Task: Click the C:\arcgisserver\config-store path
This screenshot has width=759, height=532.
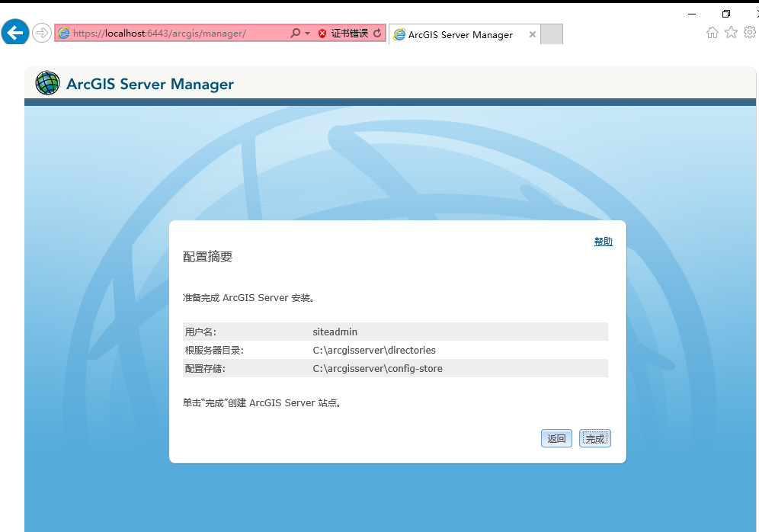Action: [x=377, y=369]
